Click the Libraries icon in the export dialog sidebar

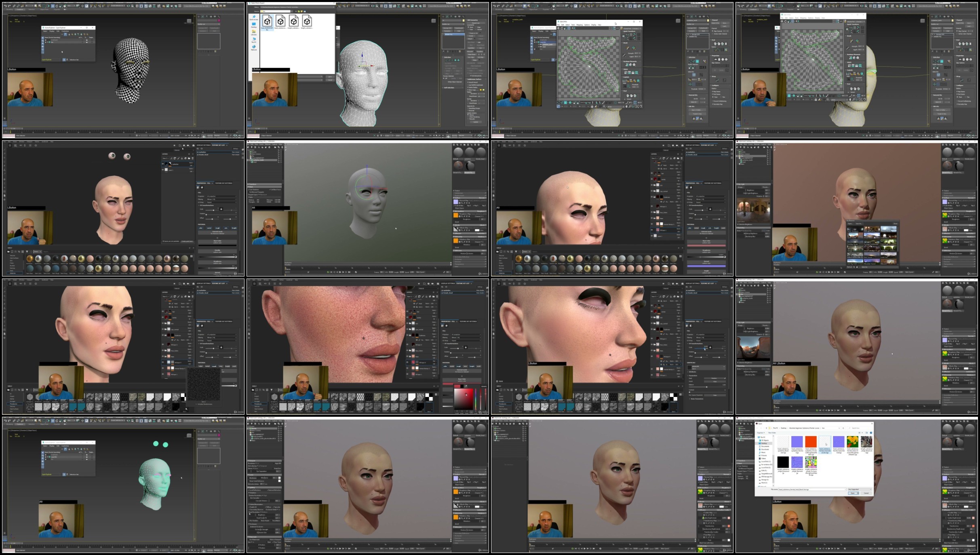click(x=254, y=32)
